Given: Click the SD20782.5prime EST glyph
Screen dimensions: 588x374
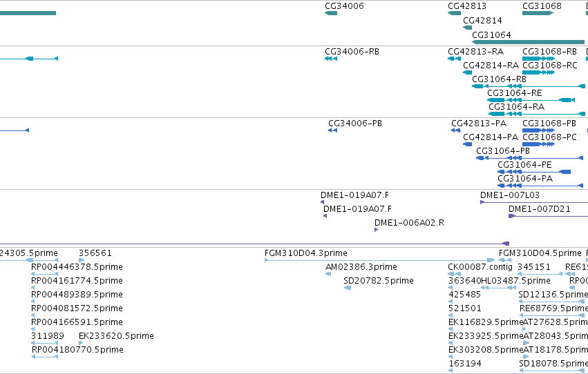Looking at the screenshot, I should (348, 288).
